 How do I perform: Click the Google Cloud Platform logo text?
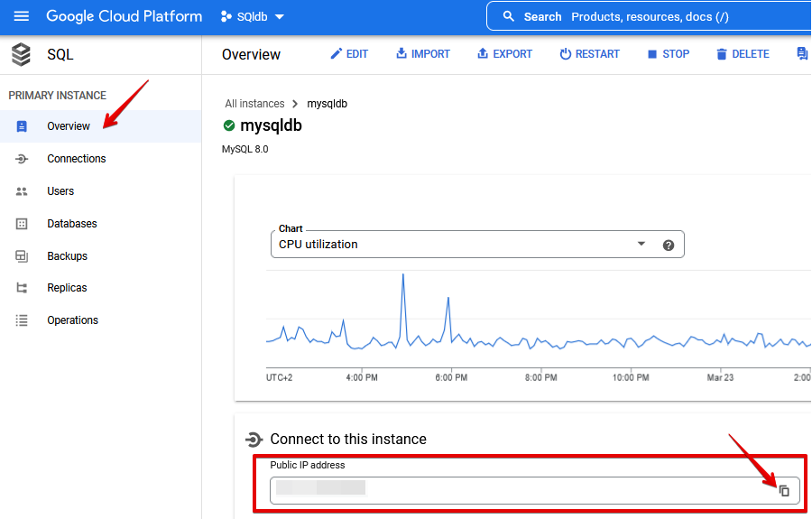pyautogui.click(x=125, y=16)
